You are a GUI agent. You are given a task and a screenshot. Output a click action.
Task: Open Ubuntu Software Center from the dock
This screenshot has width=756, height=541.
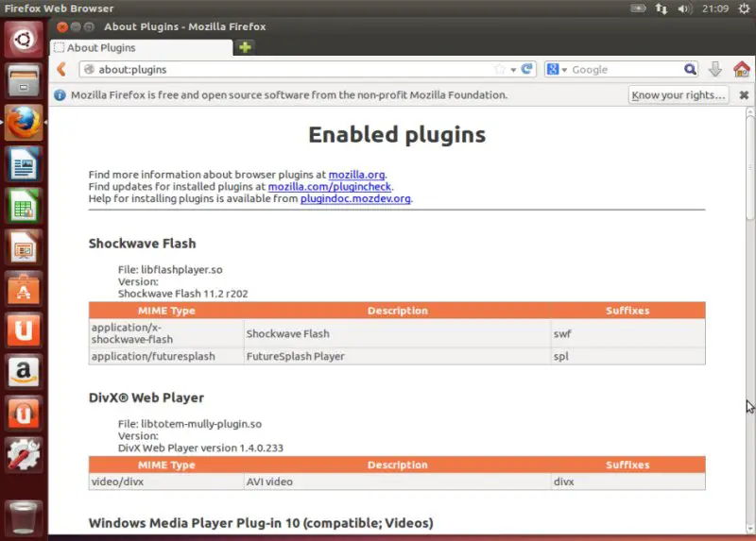(x=23, y=289)
